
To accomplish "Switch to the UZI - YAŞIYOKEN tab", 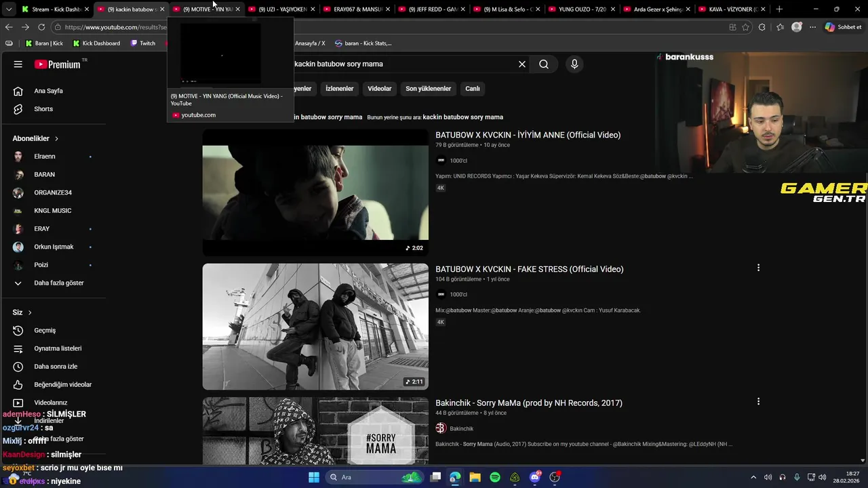I will (282, 9).
